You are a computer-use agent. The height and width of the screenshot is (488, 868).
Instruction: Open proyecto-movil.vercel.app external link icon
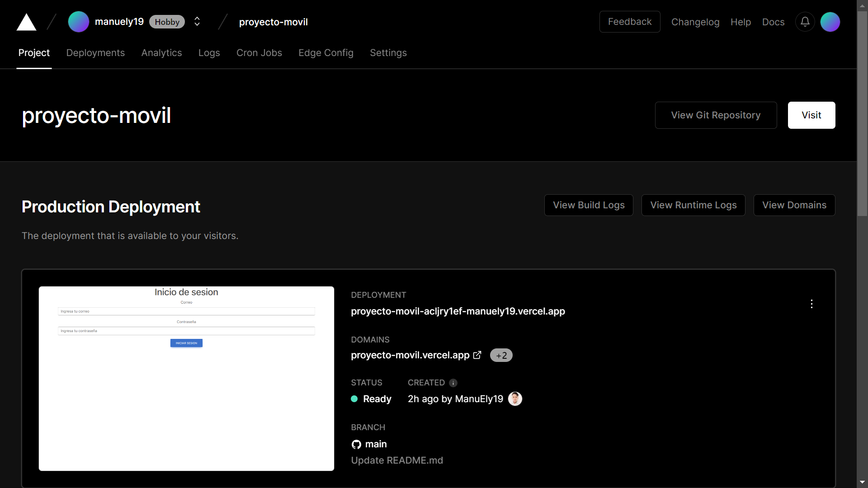coord(477,355)
